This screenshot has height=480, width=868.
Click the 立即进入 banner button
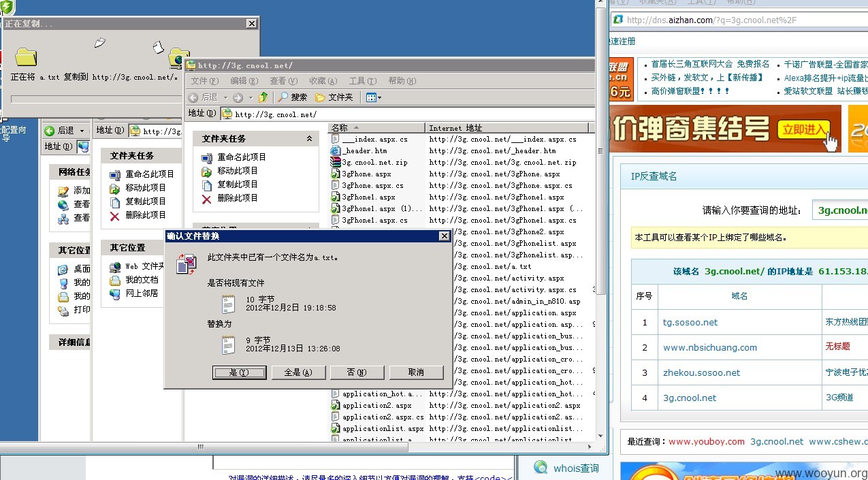[805, 129]
